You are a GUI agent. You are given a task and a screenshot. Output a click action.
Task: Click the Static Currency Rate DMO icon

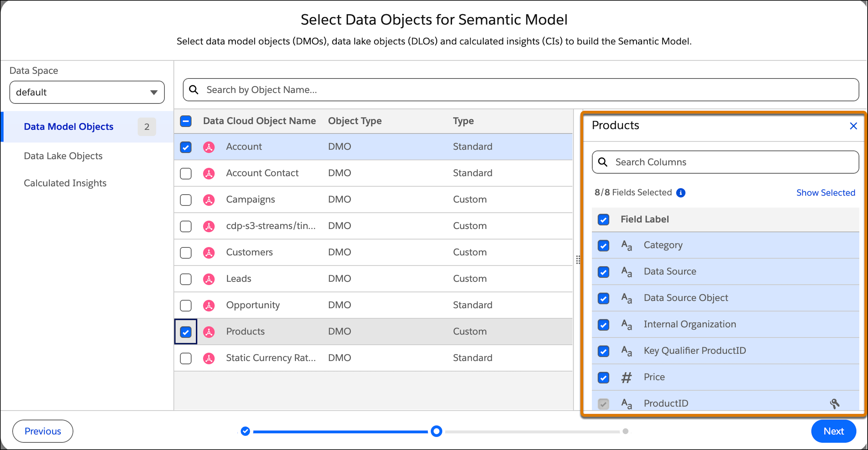[x=209, y=358]
